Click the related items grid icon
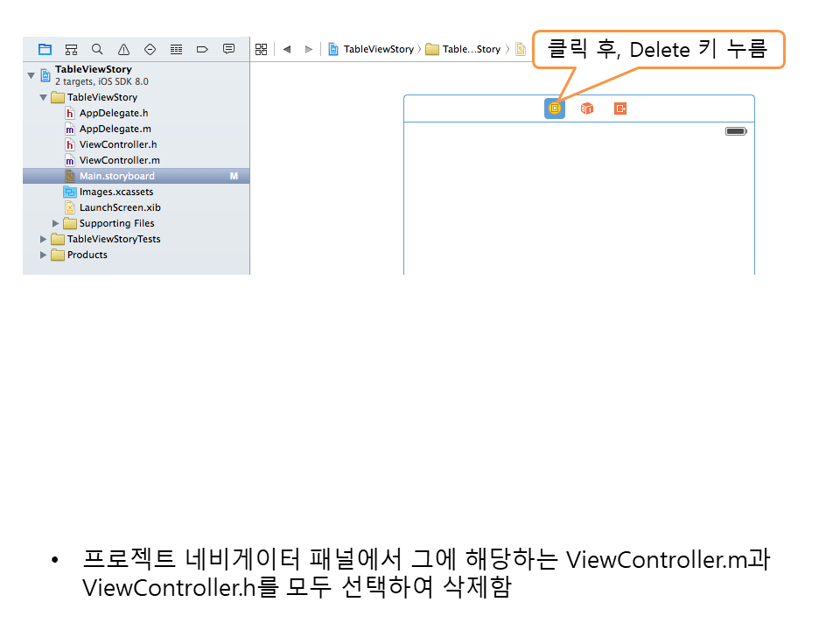 260,49
